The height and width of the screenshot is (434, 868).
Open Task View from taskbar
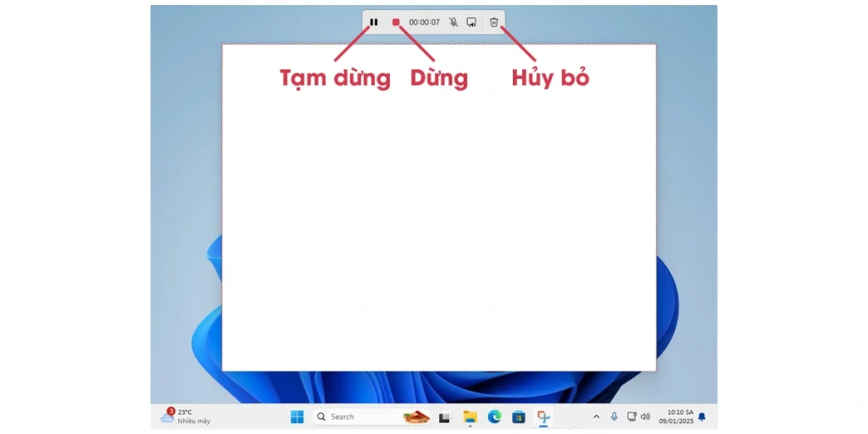pyautogui.click(x=444, y=417)
